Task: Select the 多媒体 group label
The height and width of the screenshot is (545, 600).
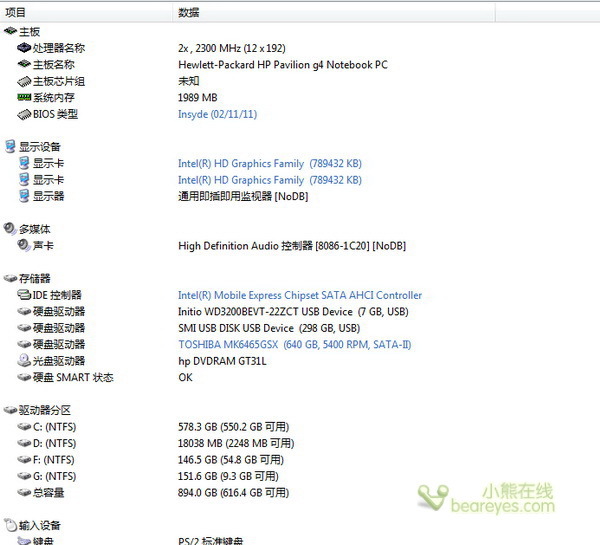Action: coord(35,229)
